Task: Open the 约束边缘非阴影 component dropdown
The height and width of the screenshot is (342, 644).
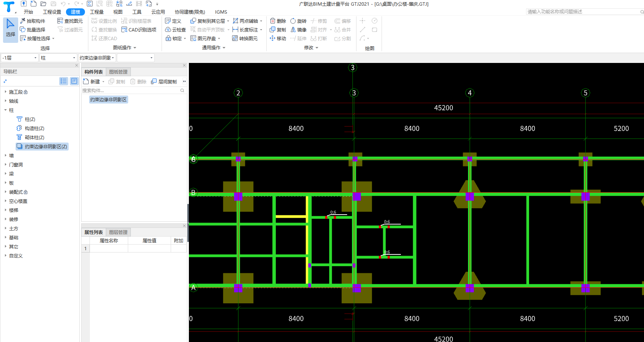Action: (97, 58)
